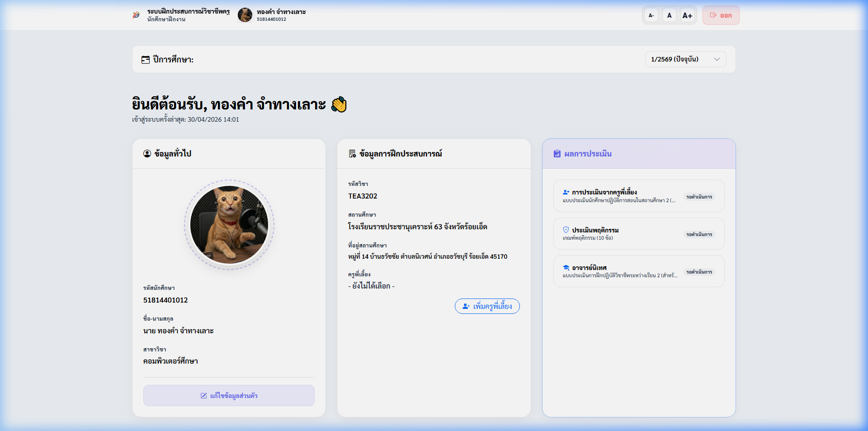Increase font size with A+ button
This screenshot has height=431, width=868.
[688, 15]
